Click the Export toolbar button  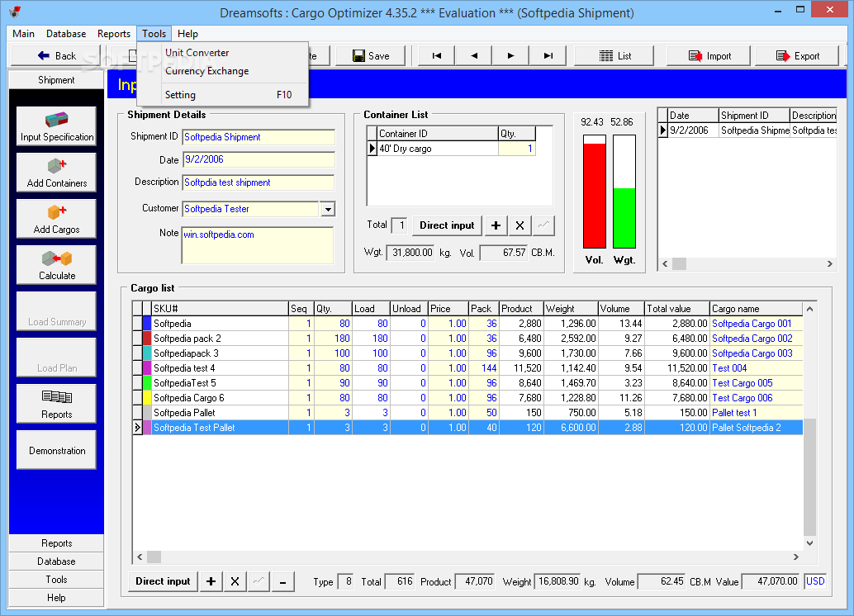point(797,55)
